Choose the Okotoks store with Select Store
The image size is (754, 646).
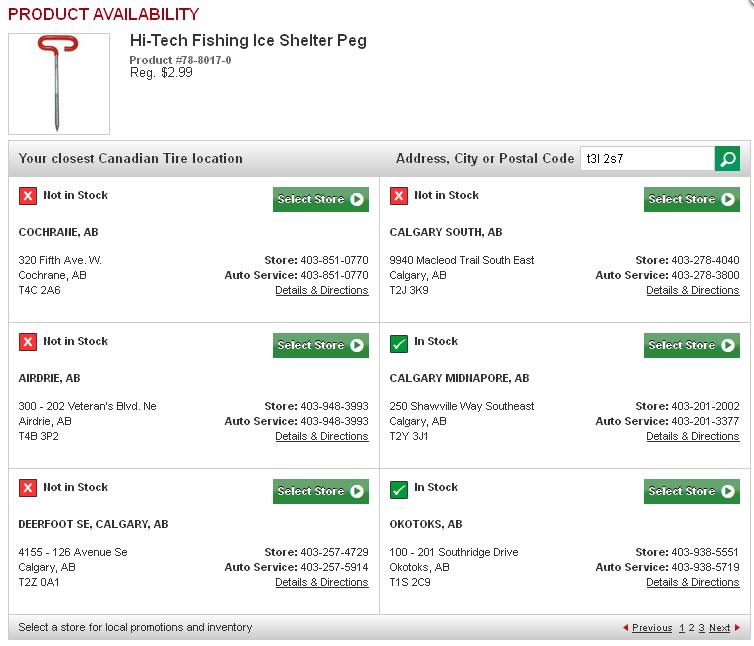click(691, 492)
